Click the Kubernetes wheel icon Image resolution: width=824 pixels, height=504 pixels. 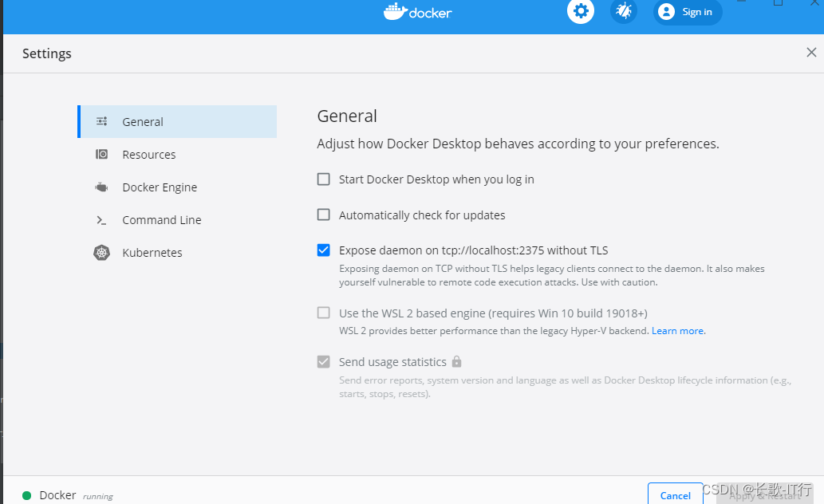click(101, 253)
